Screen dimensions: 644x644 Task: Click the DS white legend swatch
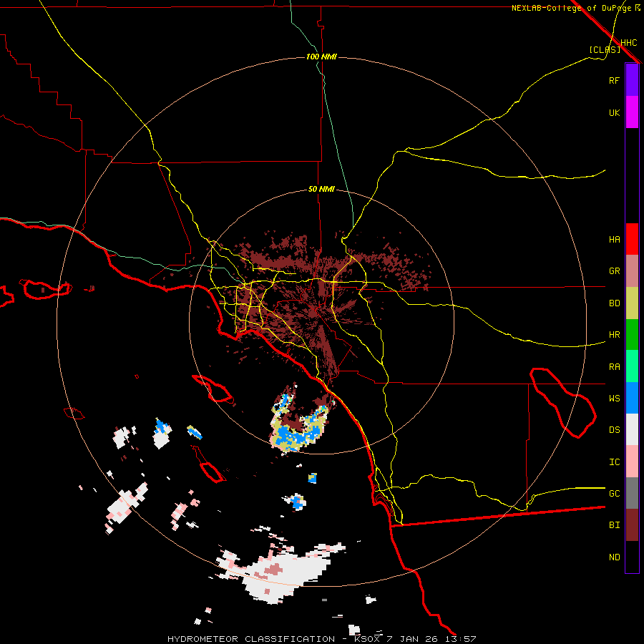(632, 429)
